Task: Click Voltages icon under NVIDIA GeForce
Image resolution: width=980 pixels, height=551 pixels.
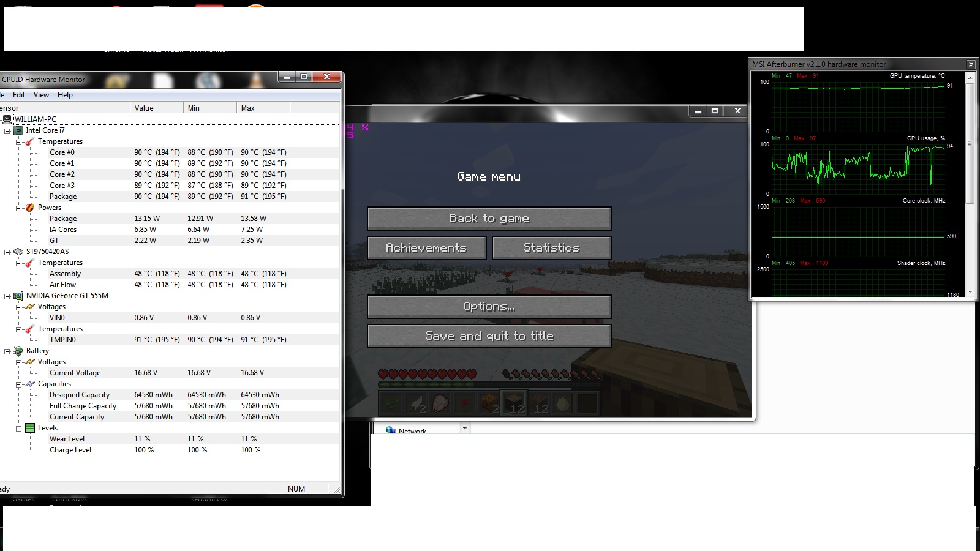Action: [x=30, y=307]
